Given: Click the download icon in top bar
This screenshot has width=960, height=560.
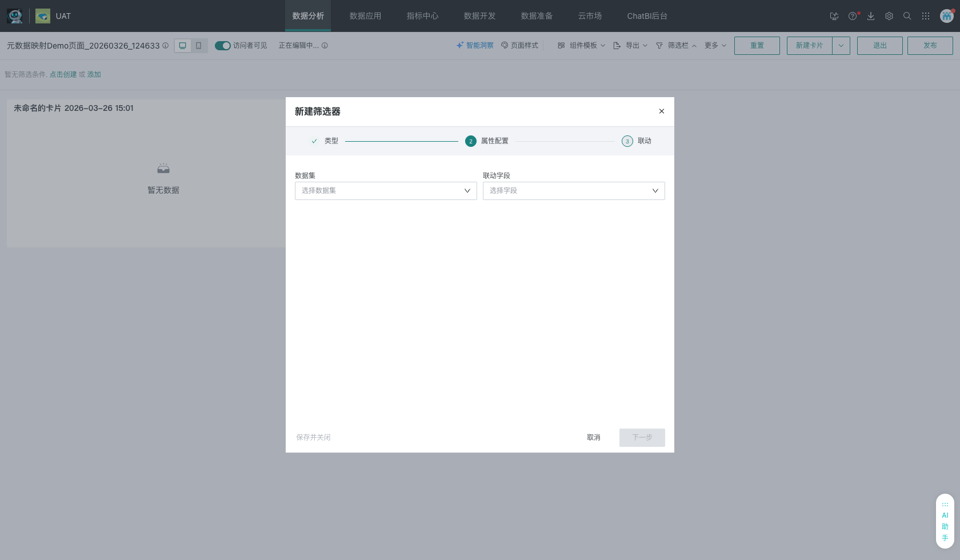Looking at the screenshot, I should pos(871,16).
